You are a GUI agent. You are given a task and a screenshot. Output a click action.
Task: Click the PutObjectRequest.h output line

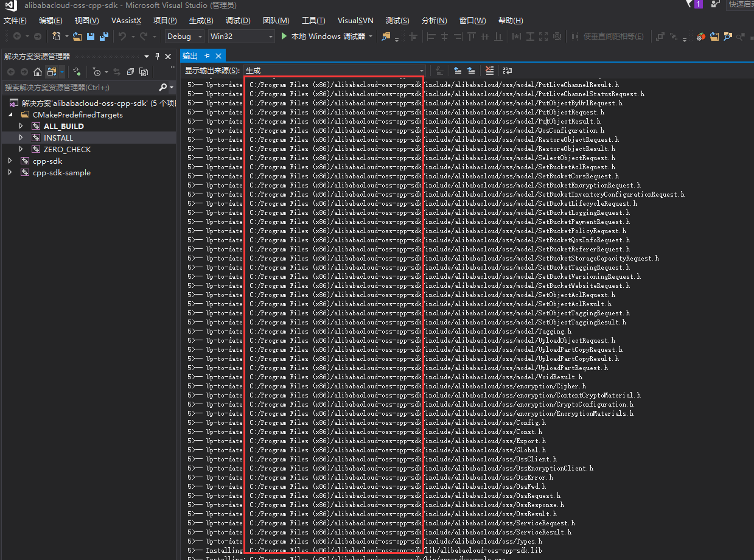[x=396, y=112]
